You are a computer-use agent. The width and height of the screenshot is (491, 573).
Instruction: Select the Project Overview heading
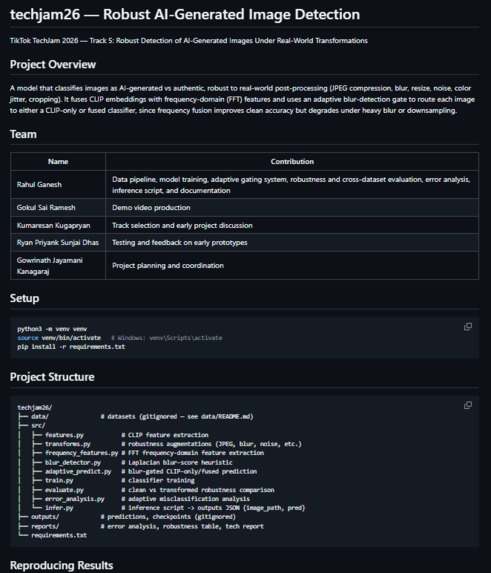click(53, 64)
